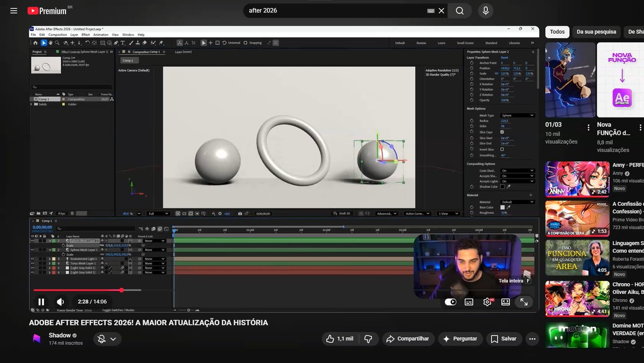Open Shadow channel name link

coord(60,335)
